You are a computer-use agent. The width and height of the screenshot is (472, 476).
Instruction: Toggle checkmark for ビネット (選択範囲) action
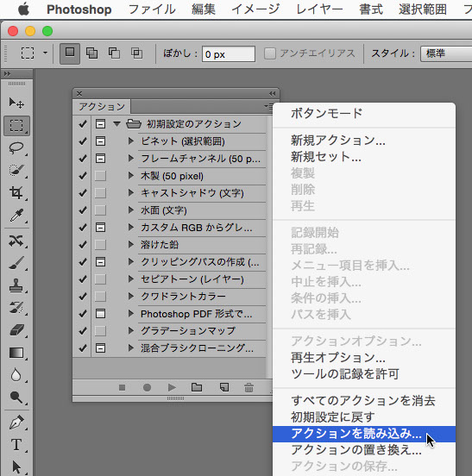(82, 141)
